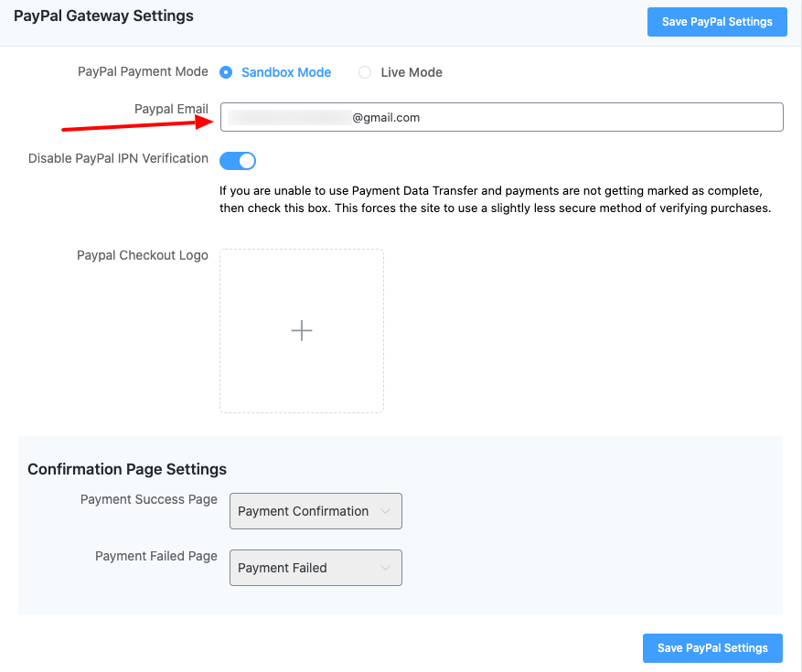Click the Sandbox Mode label text
Viewport: 802px width, 672px height.
[286, 72]
